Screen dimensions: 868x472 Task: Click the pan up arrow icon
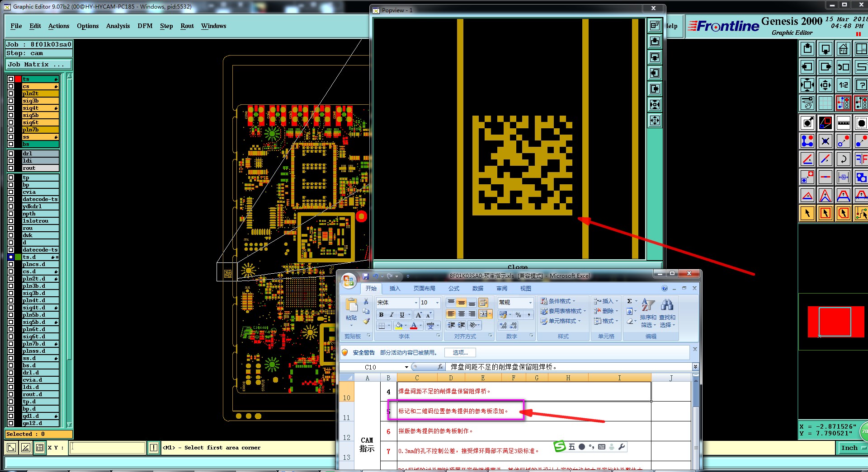807,49
